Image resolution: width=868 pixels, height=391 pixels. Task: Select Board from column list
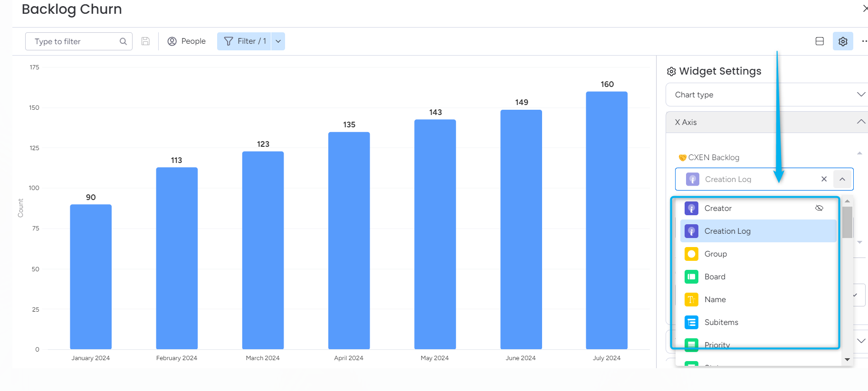pos(715,277)
